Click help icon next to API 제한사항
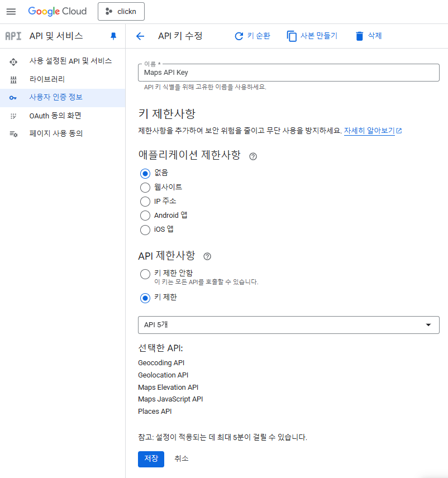 click(207, 256)
